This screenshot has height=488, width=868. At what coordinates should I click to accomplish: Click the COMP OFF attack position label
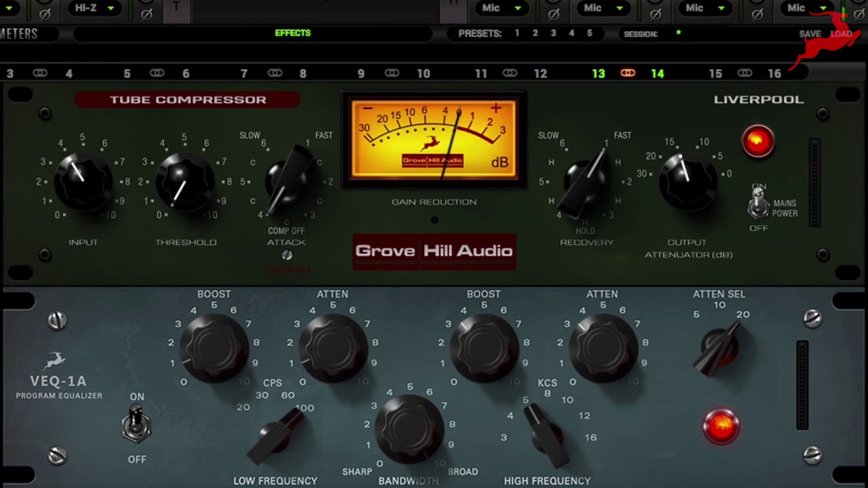pos(286,230)
